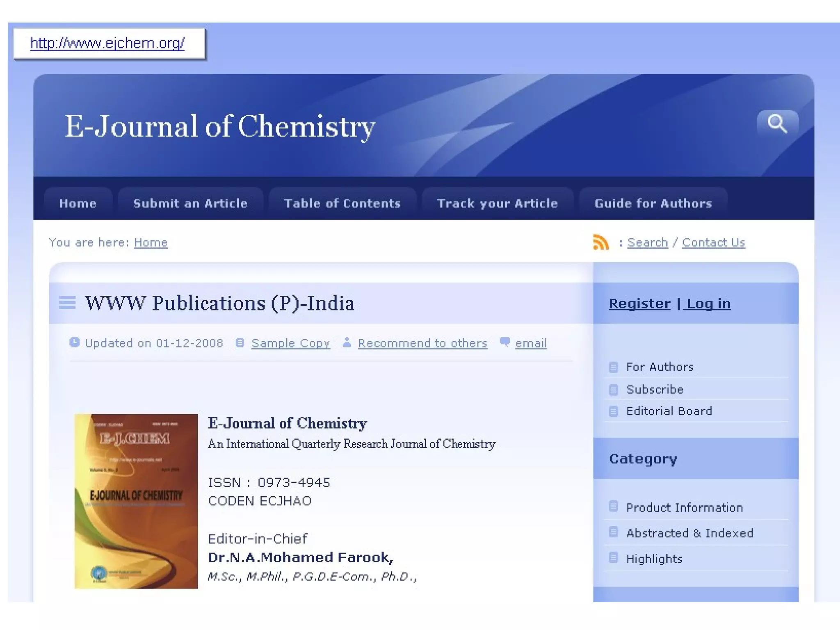Open Guide for Authors tab
The height and width of the screenshot is (630, 840).
[653, 203]
